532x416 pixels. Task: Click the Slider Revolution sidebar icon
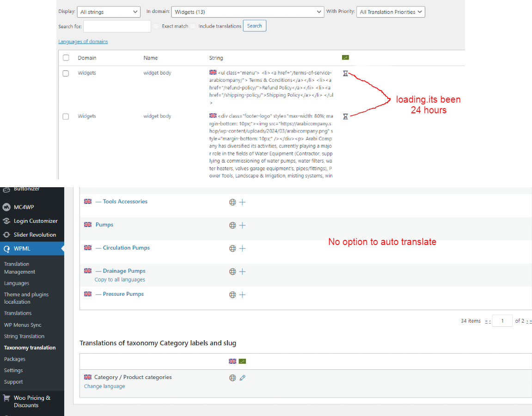click(x=6, y=235)
